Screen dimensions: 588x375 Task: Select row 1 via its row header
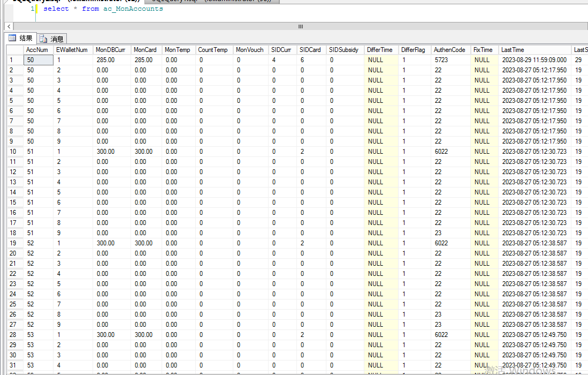(x=14, y=60)
